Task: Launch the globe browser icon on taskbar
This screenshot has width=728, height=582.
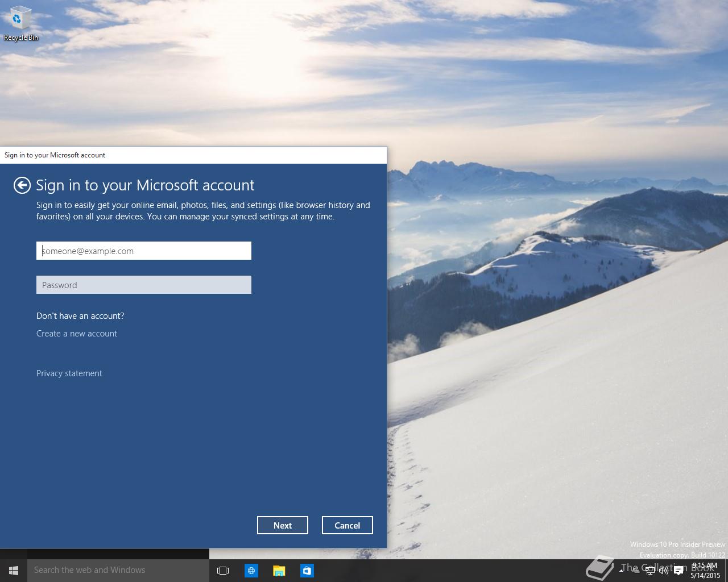Action: pos(251,571)
